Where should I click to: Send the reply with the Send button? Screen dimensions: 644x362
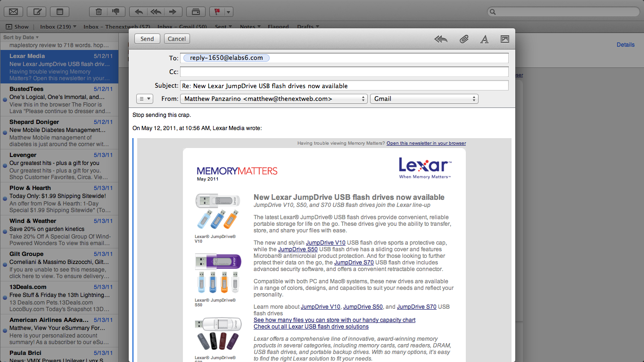[147, 39]
